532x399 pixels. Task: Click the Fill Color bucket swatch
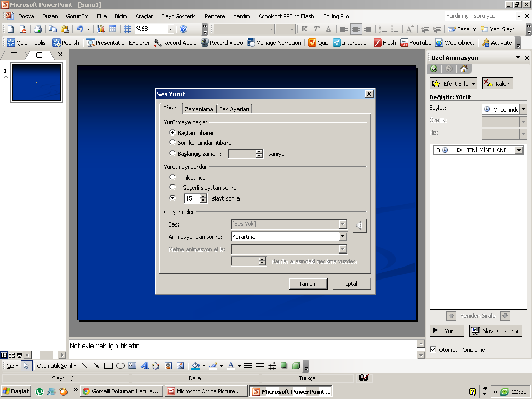pos(195,366)
